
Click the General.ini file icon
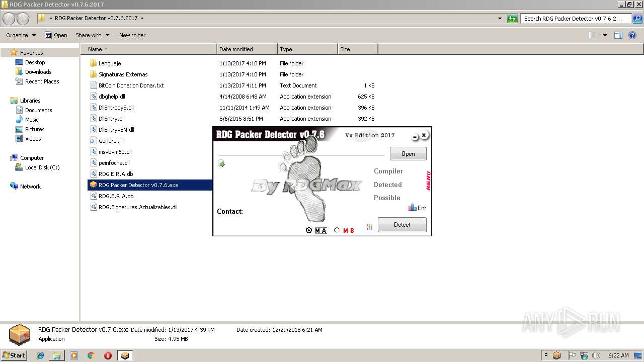click(x=93, y=141)
